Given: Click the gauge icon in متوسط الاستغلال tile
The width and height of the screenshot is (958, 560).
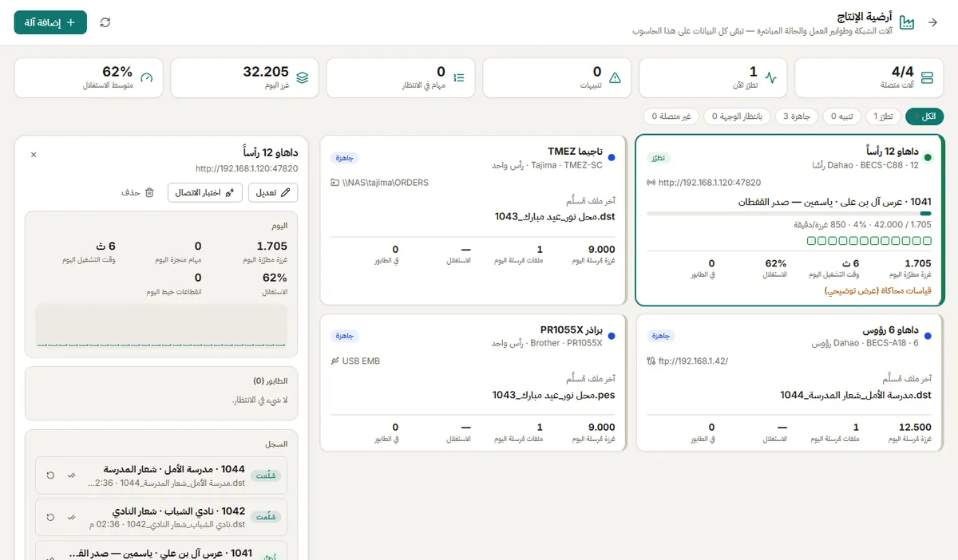Looking at the screenshot, I should (x=146, y=77).
